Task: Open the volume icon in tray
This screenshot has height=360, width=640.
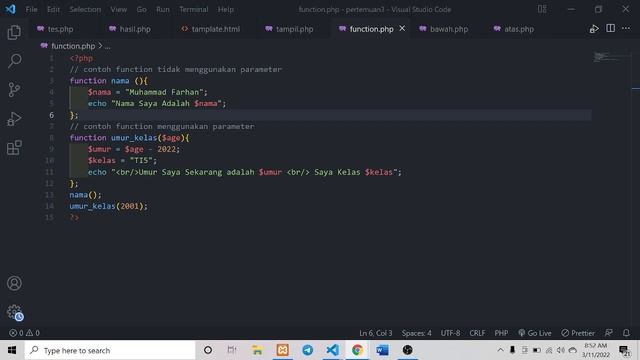Action: (561, 350)
